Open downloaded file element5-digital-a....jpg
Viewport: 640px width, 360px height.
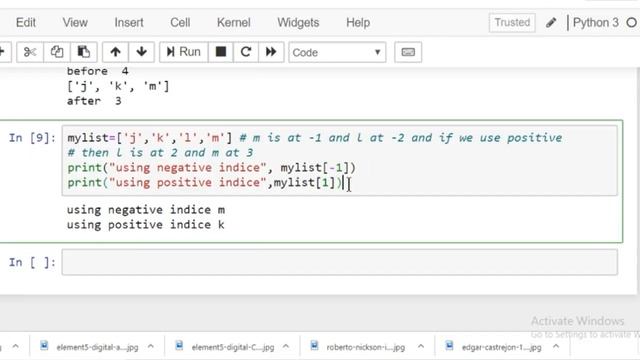pos(97,347)
